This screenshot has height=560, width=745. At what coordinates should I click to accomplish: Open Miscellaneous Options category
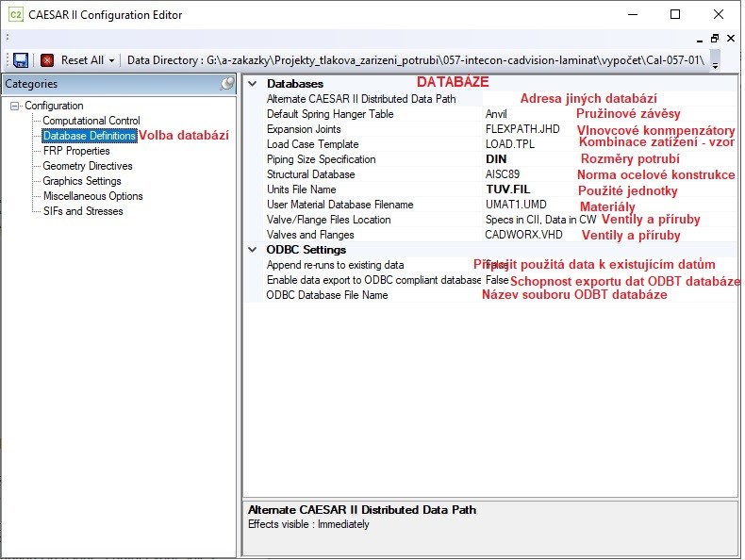click(x=92, y=196)
